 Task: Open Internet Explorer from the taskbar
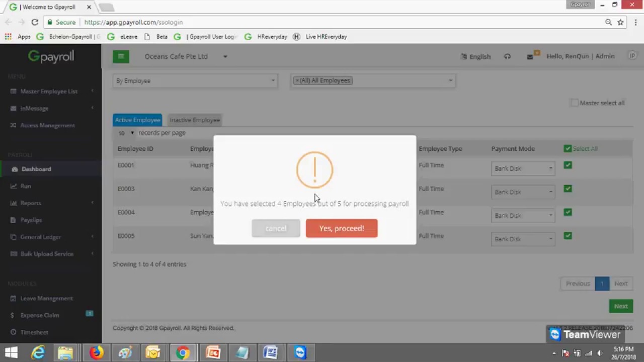[x=38, y=352]
